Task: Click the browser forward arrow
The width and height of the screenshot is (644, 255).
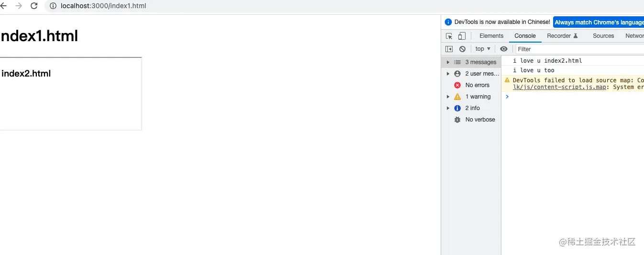Action: click(x=19, y=6)
